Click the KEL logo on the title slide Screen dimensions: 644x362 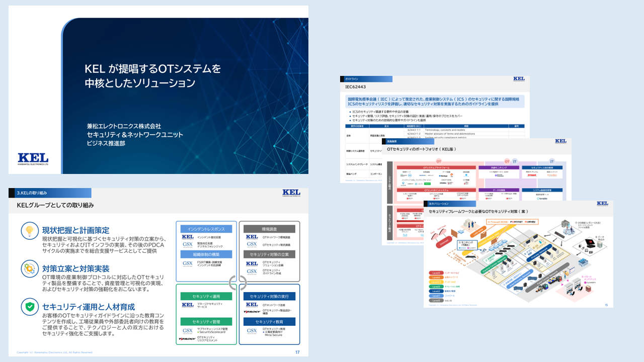point(33,159)
